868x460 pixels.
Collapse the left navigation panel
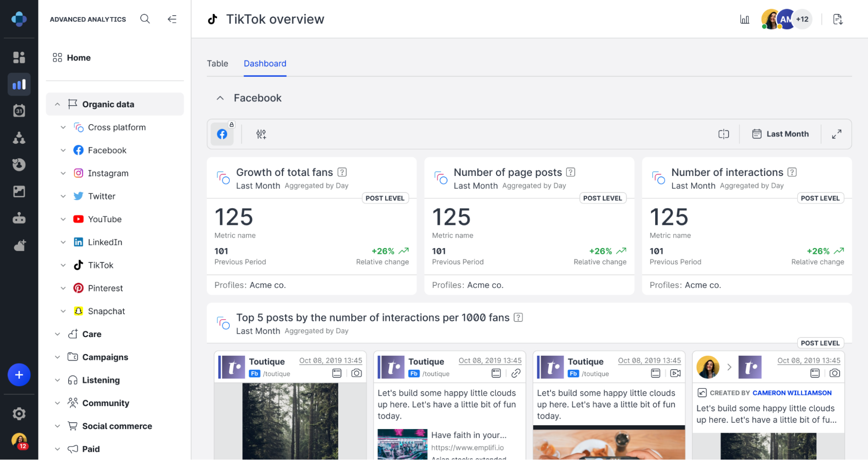click(172, 19)
